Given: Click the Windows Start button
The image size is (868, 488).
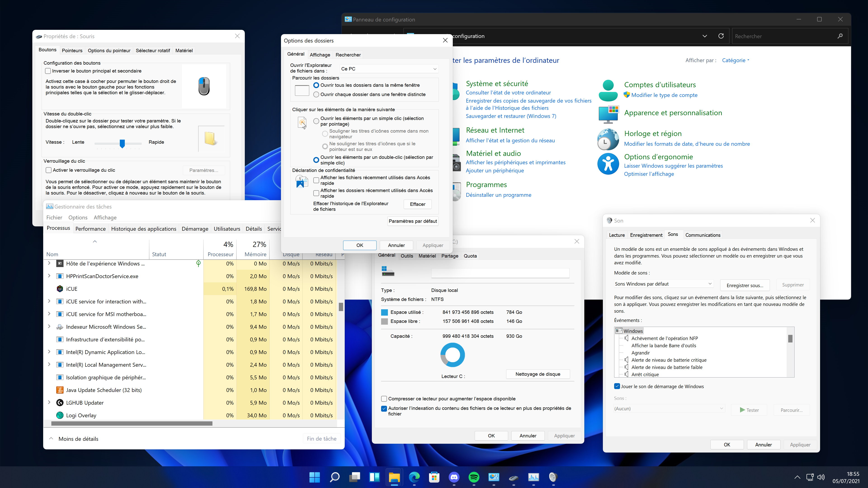Looking at the screenshot, I should point(314,477).
